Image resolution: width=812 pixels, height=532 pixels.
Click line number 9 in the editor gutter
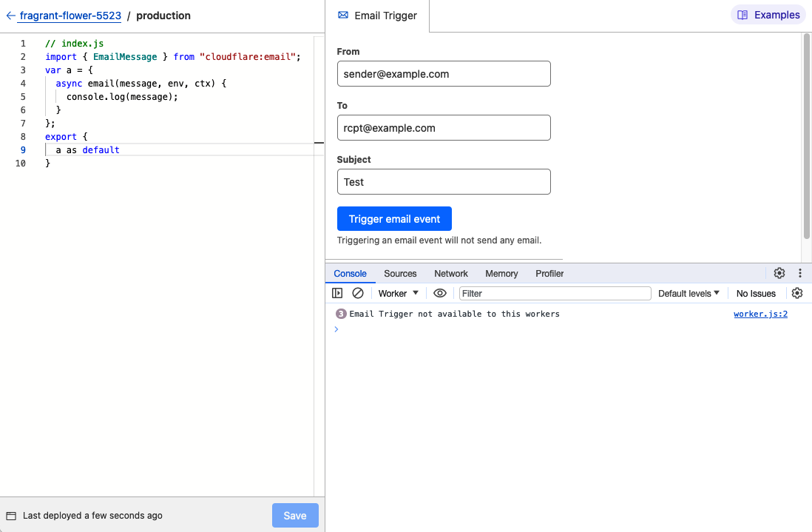click(23, 149)
